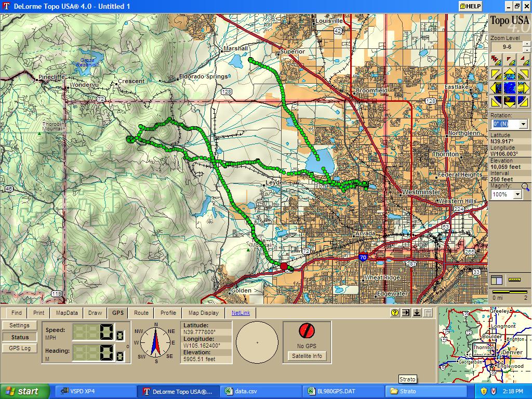Click the zoom out one level icon
This screenshot has height=399, width=532.
coord(510,60)
